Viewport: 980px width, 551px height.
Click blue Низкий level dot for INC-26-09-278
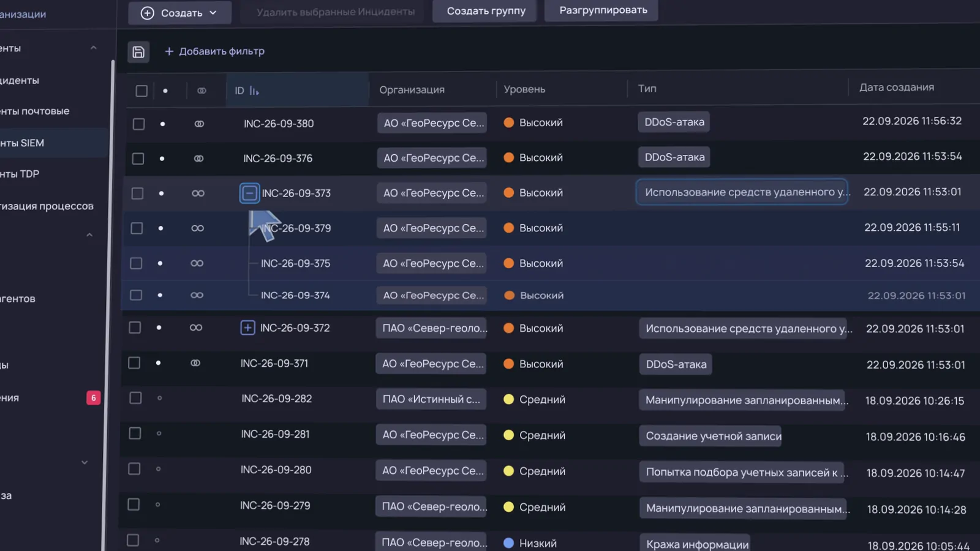508,542
